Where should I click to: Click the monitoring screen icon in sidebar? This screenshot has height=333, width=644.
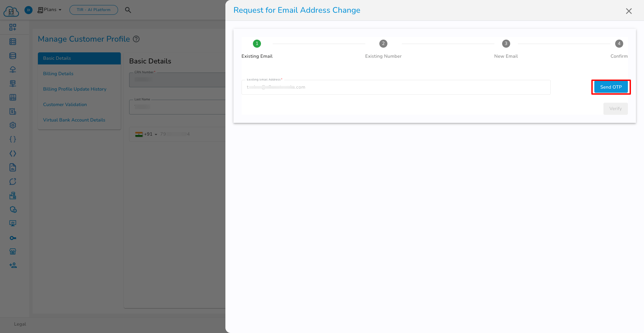[13, 223]
